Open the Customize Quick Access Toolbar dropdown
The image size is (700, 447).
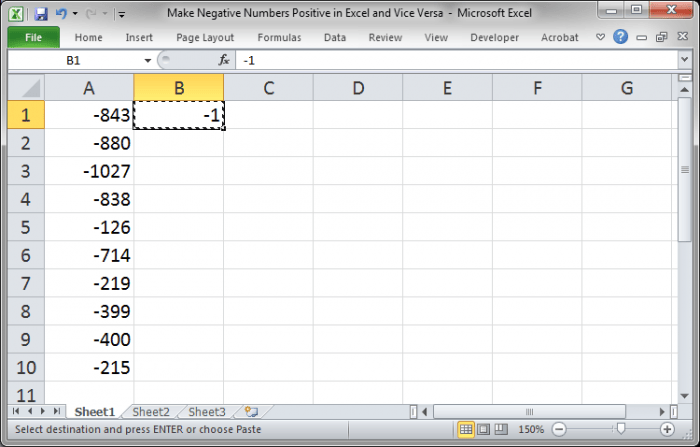pyautogui.click(x=121, y=14)
